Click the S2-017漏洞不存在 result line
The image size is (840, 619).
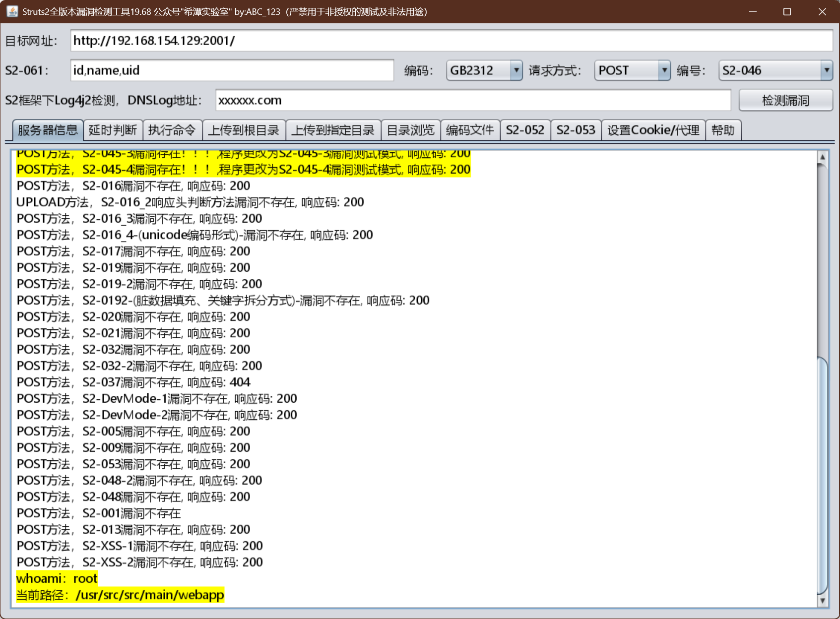tap(133, 251)
